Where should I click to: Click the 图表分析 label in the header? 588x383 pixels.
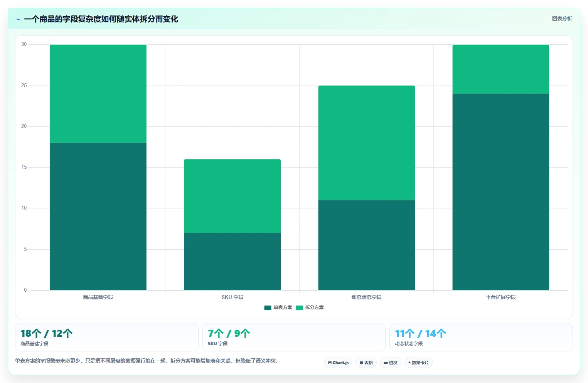click(x=562, y=18)
